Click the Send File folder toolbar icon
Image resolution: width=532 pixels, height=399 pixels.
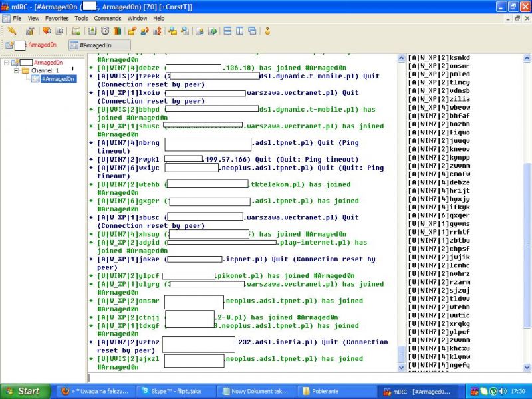point(132,31)
